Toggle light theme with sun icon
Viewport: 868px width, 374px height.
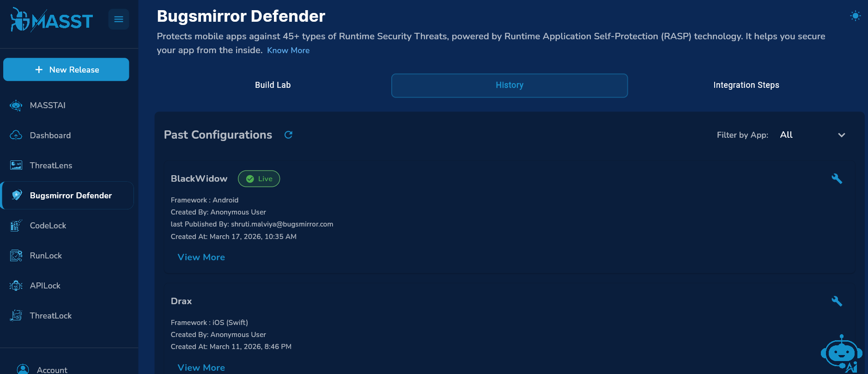tap(855, 16)
